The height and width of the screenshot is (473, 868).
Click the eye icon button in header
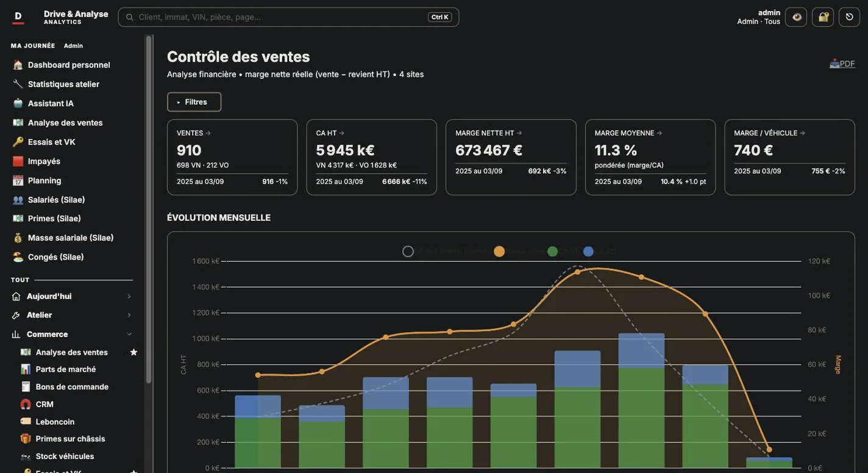coord(796,17)
